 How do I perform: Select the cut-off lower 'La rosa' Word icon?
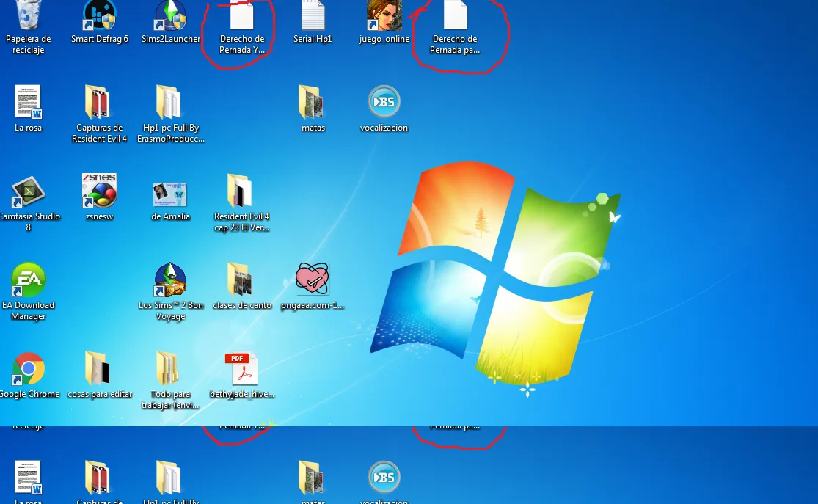point(28,478)
